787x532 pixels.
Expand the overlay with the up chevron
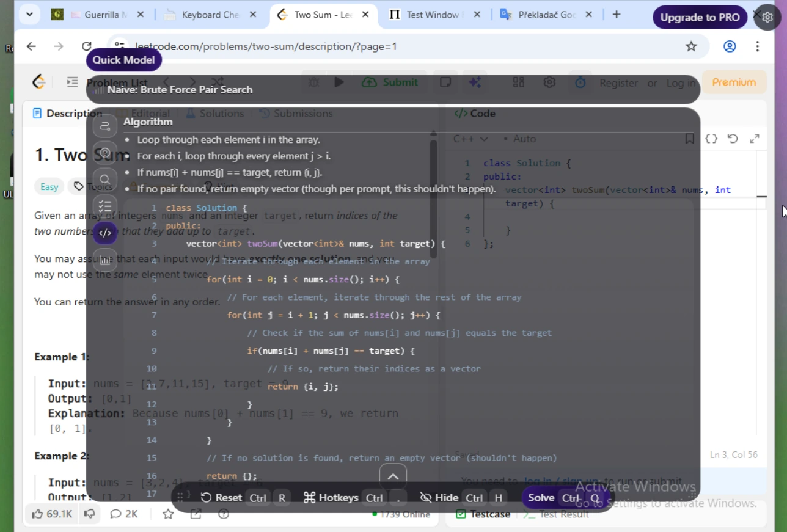point(393,477)
